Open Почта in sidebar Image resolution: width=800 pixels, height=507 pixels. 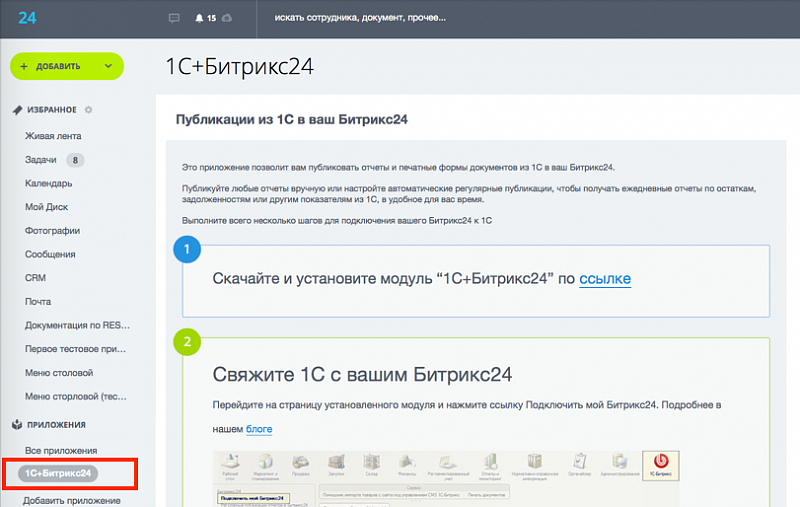tap(38, 301)
